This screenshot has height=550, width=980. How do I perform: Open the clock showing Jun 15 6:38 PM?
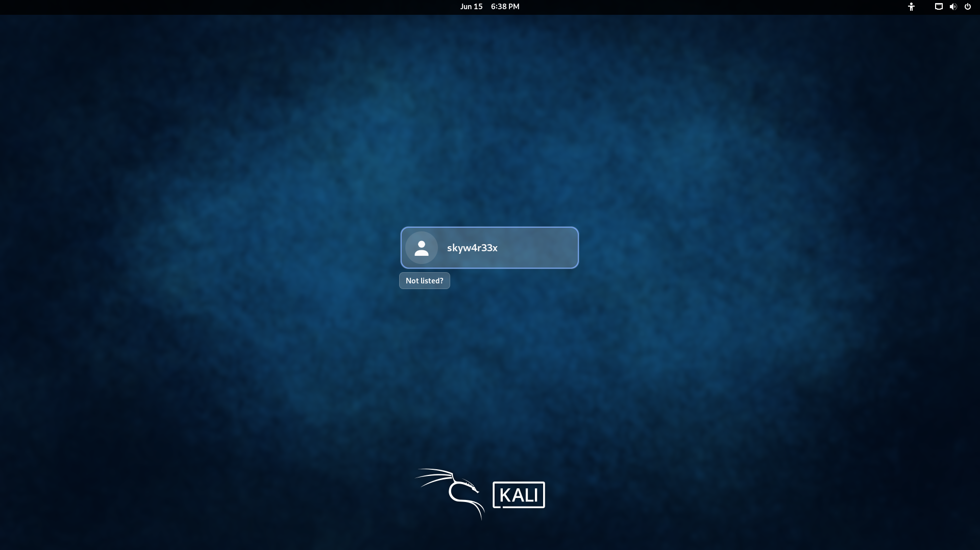click(x=489, y=7)
